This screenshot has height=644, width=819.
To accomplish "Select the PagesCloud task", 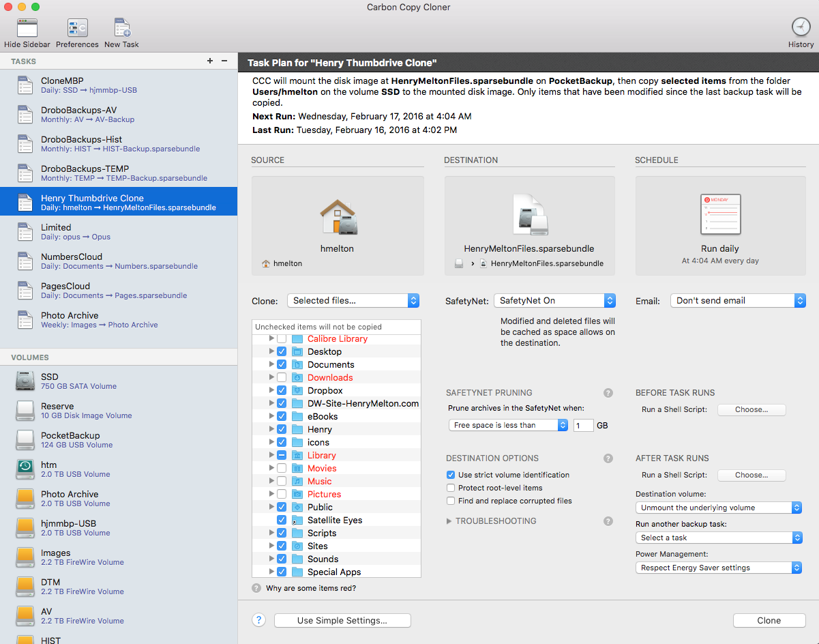I will pos(119,290).
